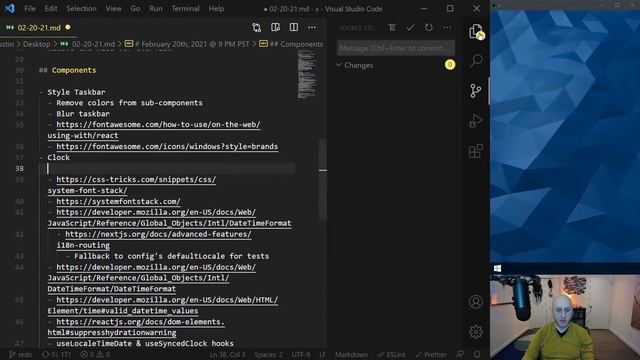
Task: Open Source Control More Actions ellipsis
Action: click(447, 27)
